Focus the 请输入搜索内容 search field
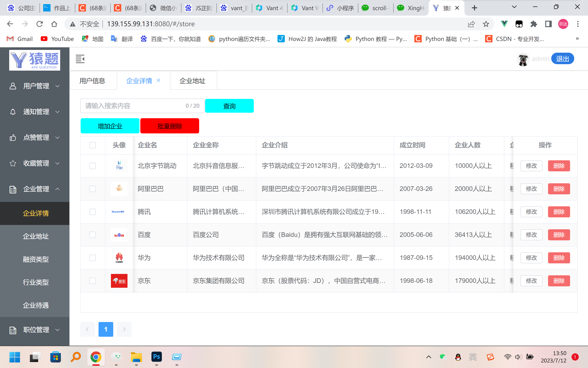This screenshot has height=368, width=588. [x=142, y=106]
